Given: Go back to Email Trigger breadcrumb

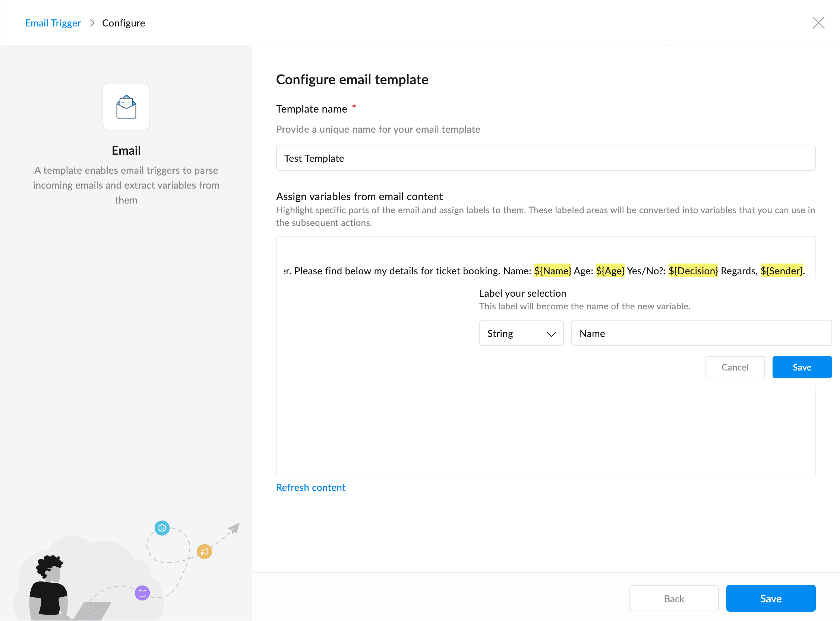Looking at the screenshot, I should point(53,23).
